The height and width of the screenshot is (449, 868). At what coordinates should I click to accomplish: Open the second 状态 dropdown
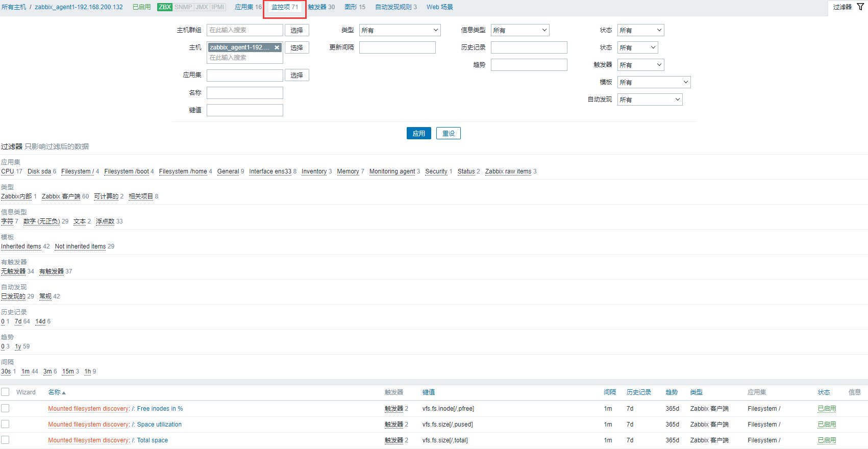[x=637, y=47]
